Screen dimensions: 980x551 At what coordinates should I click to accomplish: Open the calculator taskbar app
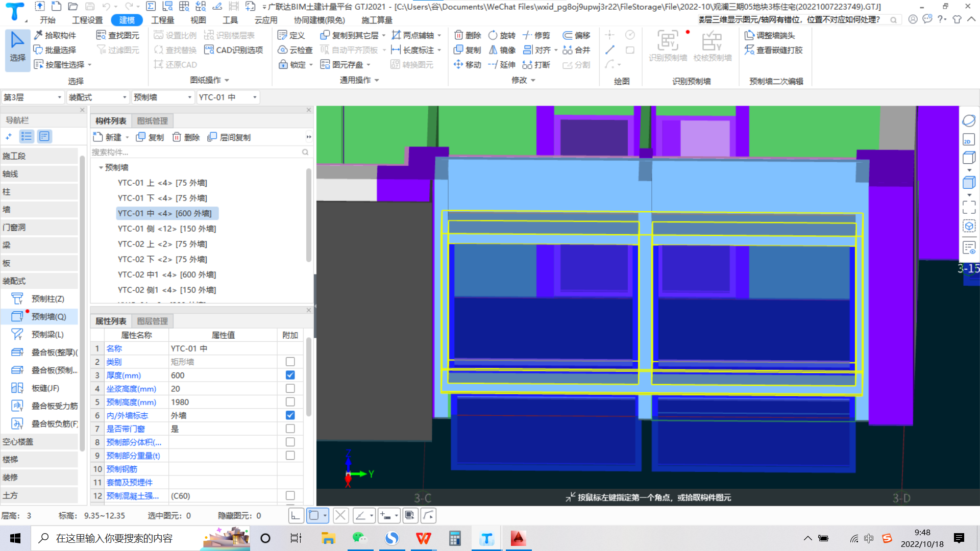[454, 538]
